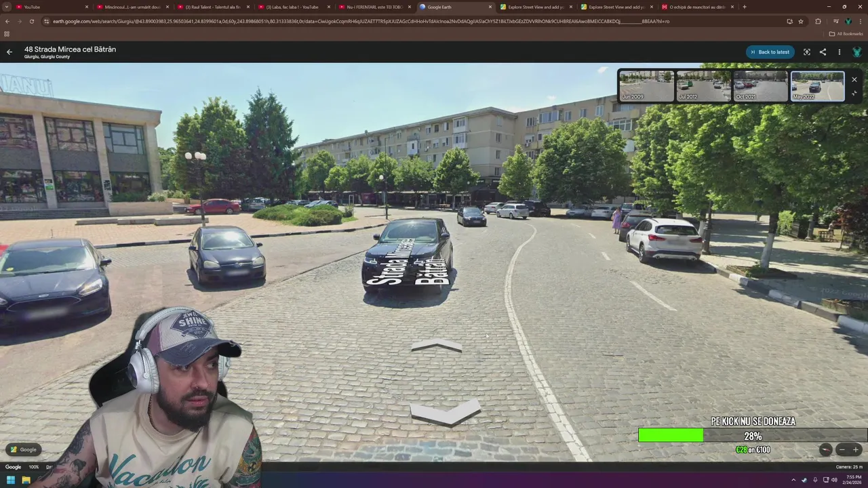The width and height of the screenshot is (868, 488).
Task: Zoom out with the minus button
Action: 842,449
